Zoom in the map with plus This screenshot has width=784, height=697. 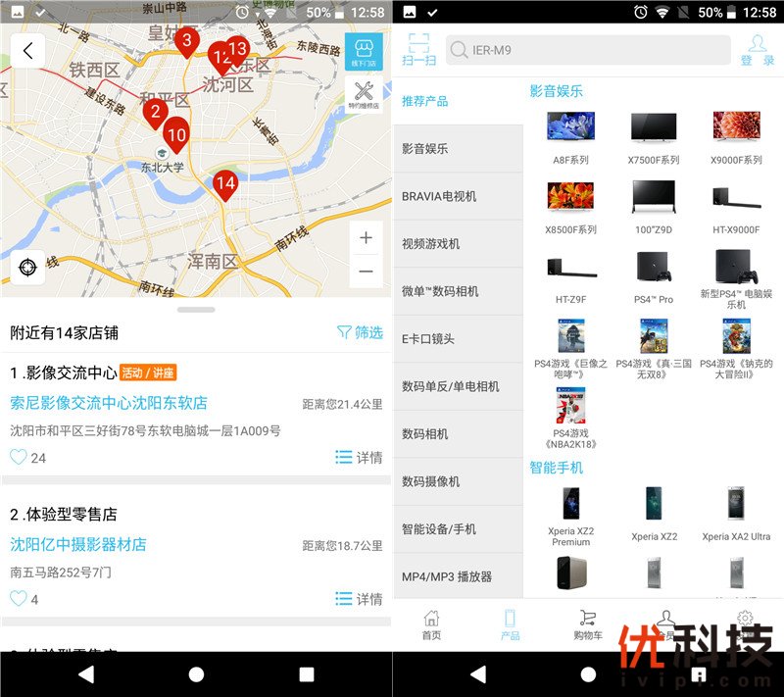(x=366, y=237)
